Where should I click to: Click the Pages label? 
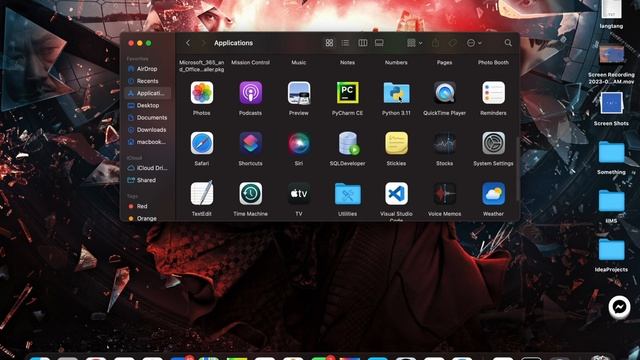click(444, 62)
